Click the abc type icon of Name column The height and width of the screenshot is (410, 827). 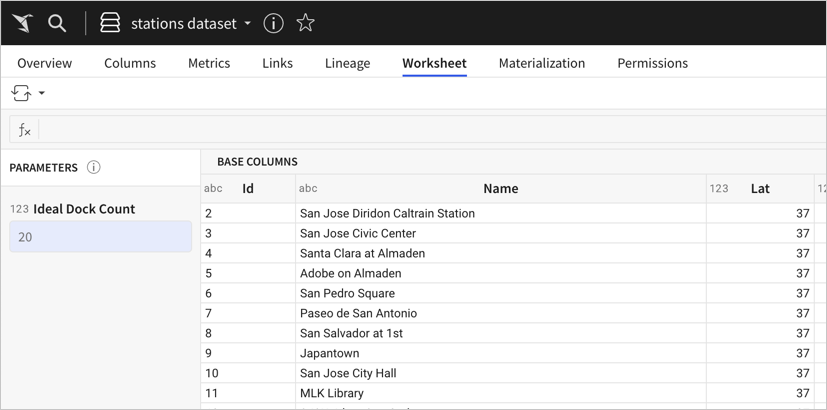[x=308, y=188]
